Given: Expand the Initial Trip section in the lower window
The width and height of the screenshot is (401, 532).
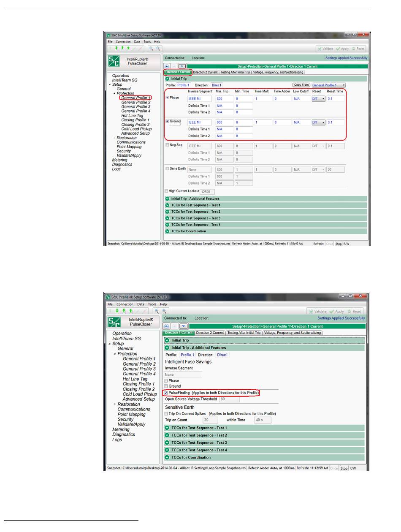Looking at the screenshot, I should point(168,340).
